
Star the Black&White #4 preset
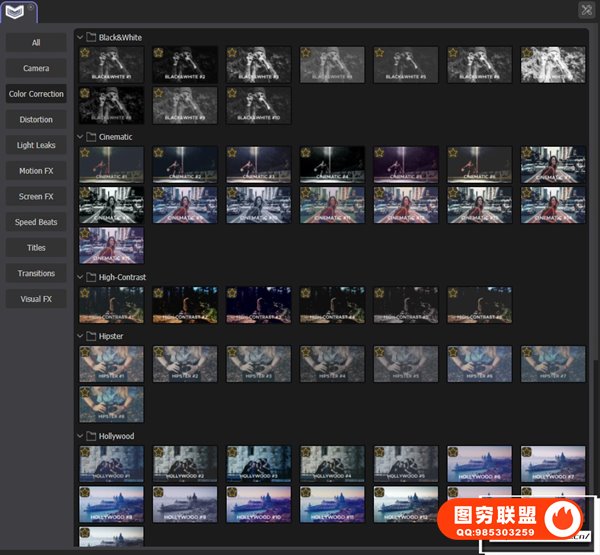pos(306,53)
